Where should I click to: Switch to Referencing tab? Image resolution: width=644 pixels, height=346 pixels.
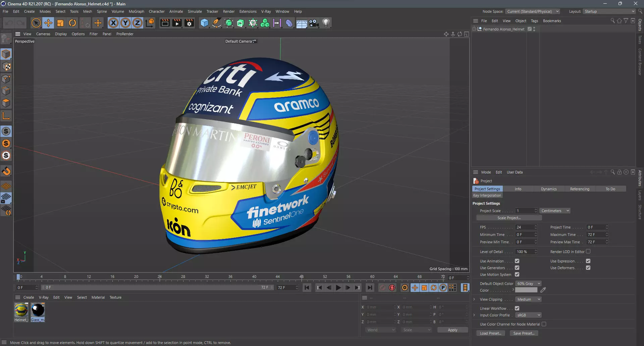click(580, 189)
